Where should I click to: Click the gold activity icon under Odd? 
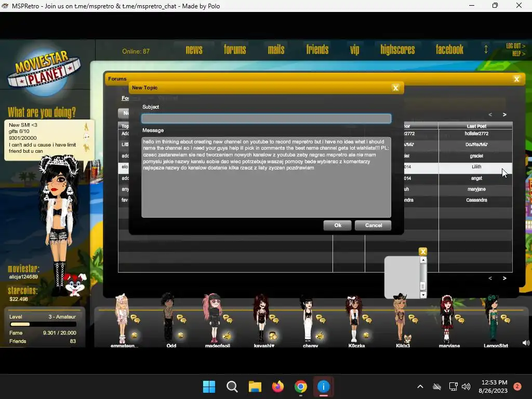point(180,335)
